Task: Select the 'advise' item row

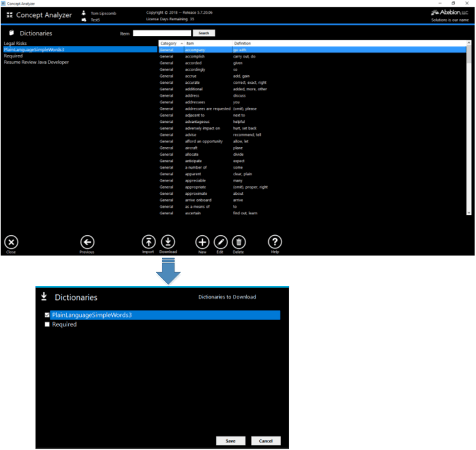Action: pos(312,135)
